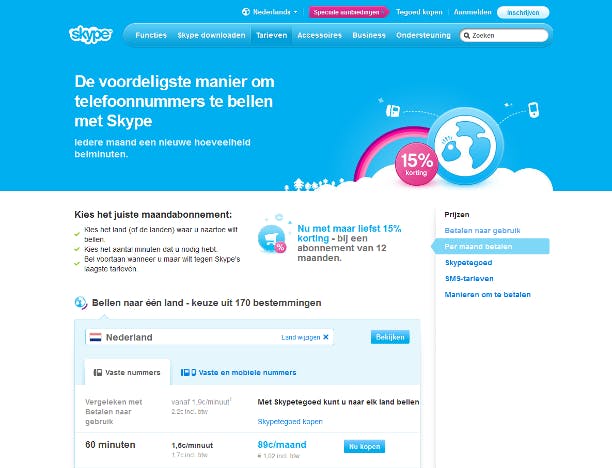Open the pink Speciale aanbiedingen button
Viewport: 612px width, 468px height.
pyautogui.click(x=348, y=12)
